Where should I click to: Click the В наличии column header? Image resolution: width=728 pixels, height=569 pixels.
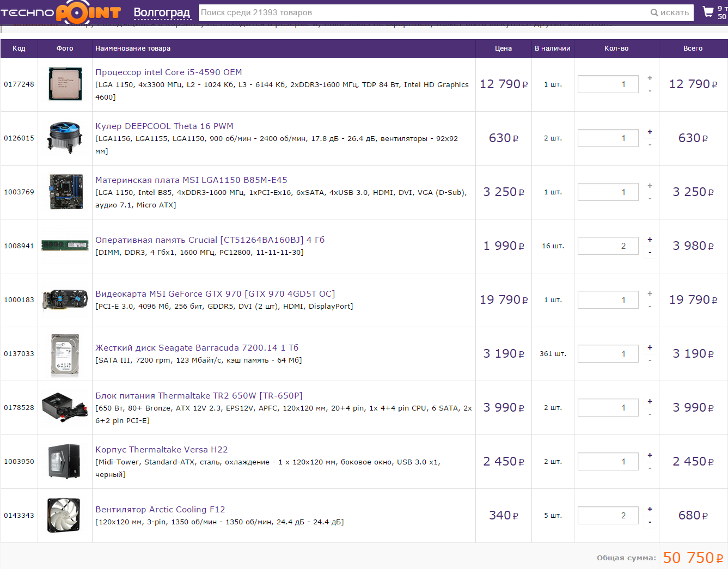click(553, 48)
